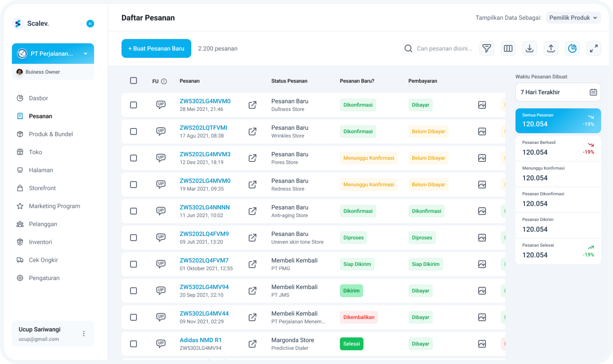613x364 pixels.
Task: Click the Cari pesanan disini search field
Action: coord(444,49)
